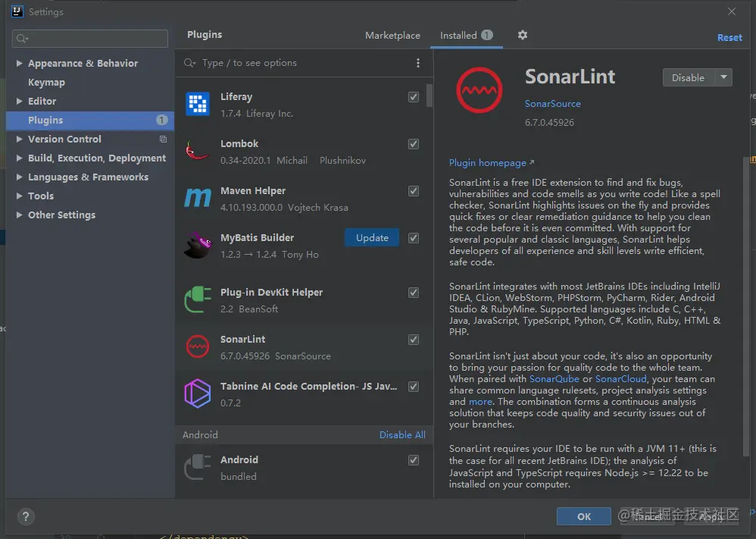Viewport: 756px width, 539px height.
Task: Open the plugins gear settings menu
Action: coord(522,35)
